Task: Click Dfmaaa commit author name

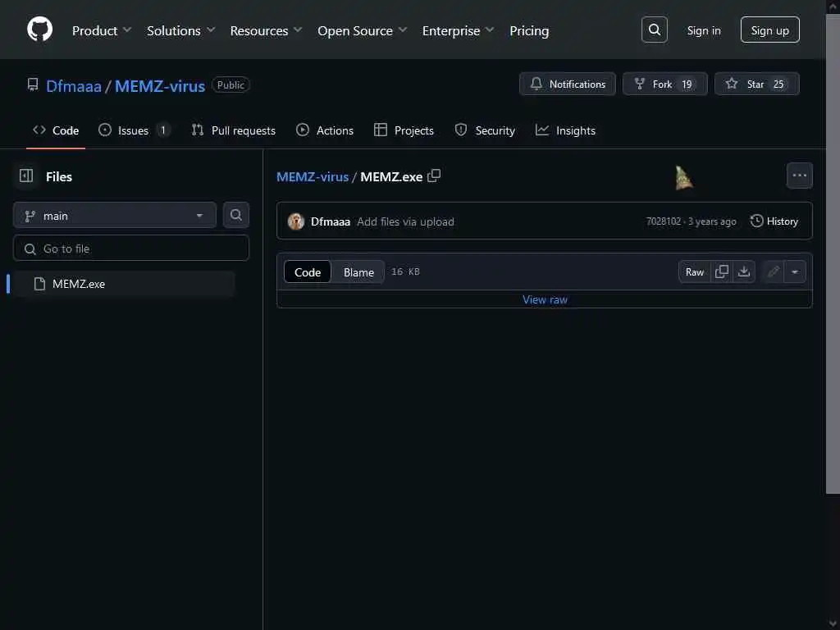Action: click(331, 221)
